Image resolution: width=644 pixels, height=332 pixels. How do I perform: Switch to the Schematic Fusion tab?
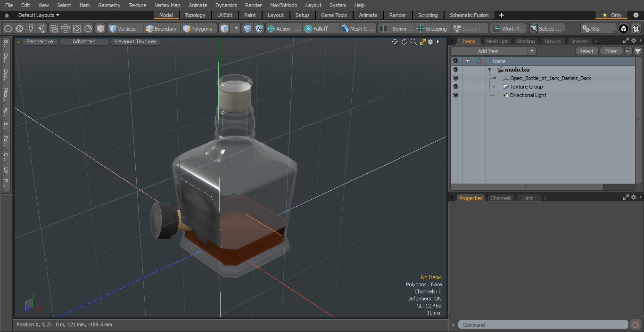[x=469, y=15]
